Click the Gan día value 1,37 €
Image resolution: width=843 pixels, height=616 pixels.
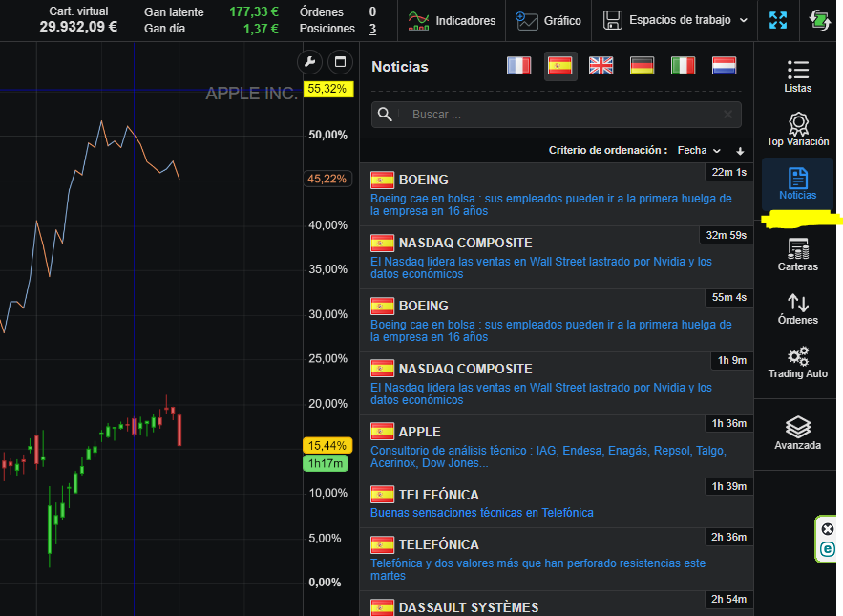coord(261,29)
